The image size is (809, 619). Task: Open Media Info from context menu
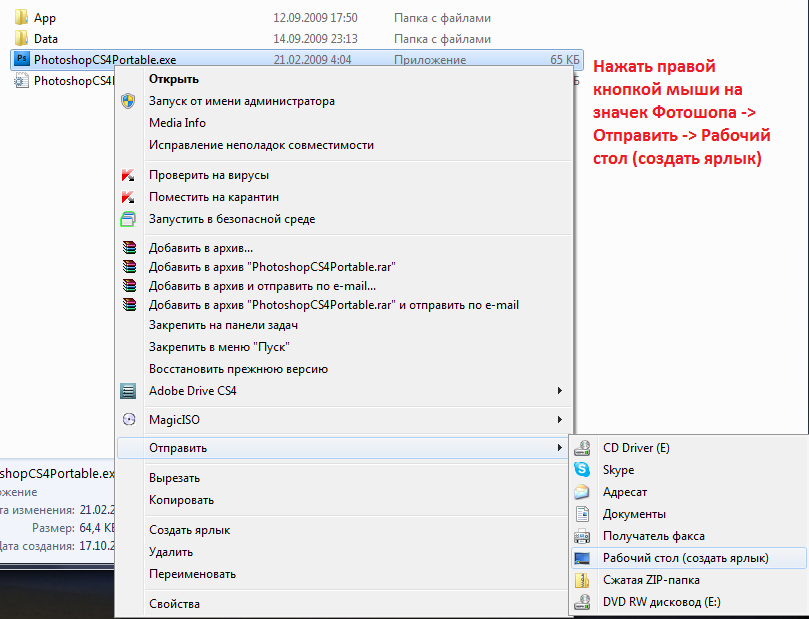177,123
